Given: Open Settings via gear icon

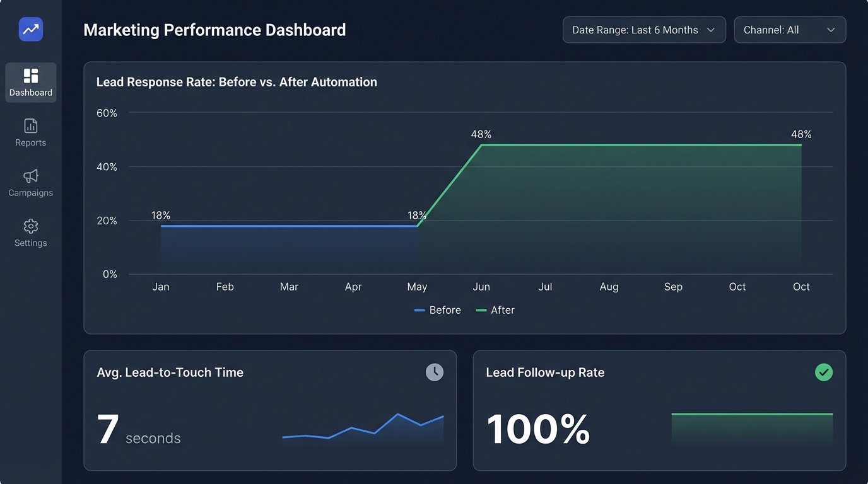Looking at the screenshot, I should click(30, 226).
